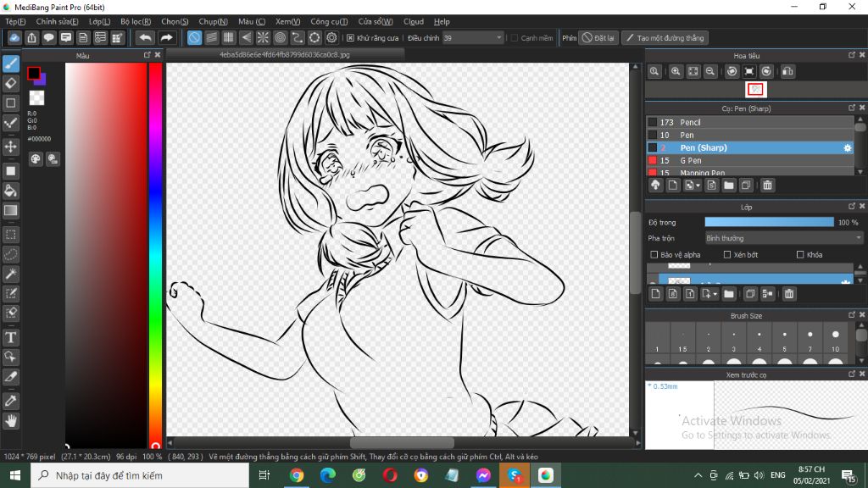Viewport: 868px width, 488px height.
Task: Select the Brush tool in left toolbar
Action: tap(11, 64)
